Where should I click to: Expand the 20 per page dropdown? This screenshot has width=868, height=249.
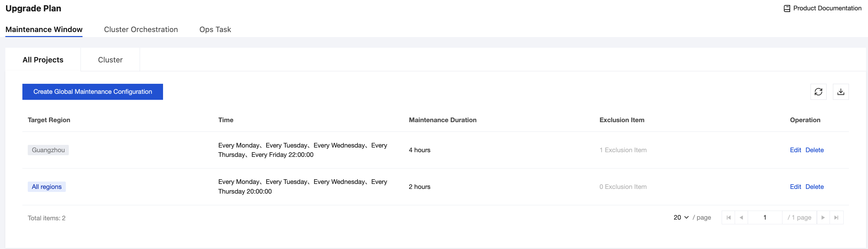pos(681,217)
